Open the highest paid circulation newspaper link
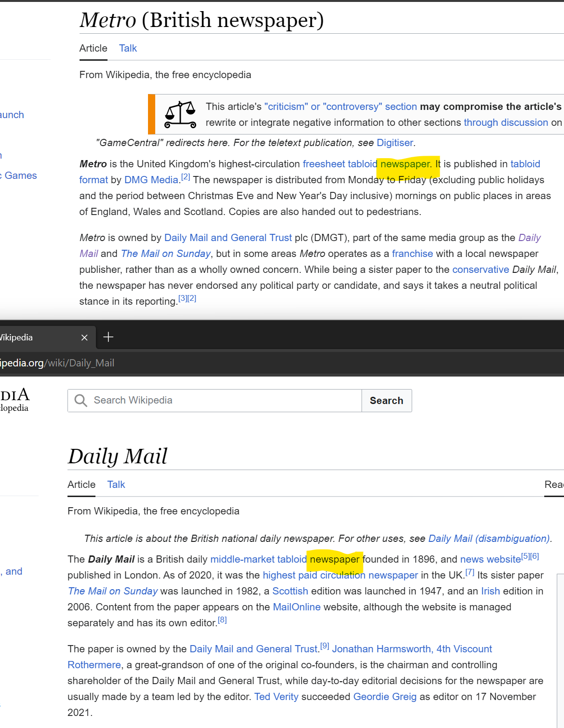This screenshot has width=564, height=728. point(340,575)
